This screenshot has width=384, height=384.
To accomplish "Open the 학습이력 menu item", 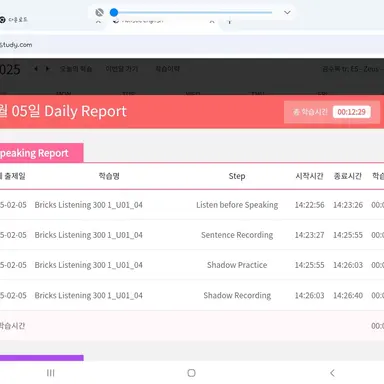I will click(168, 69).
